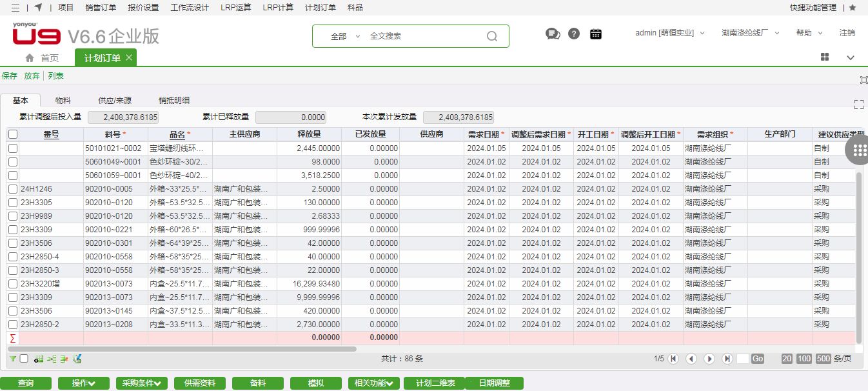The width and height of the screenshot is (868, 391).
Task: Go to the next page arrow
Action: [709, 359]
